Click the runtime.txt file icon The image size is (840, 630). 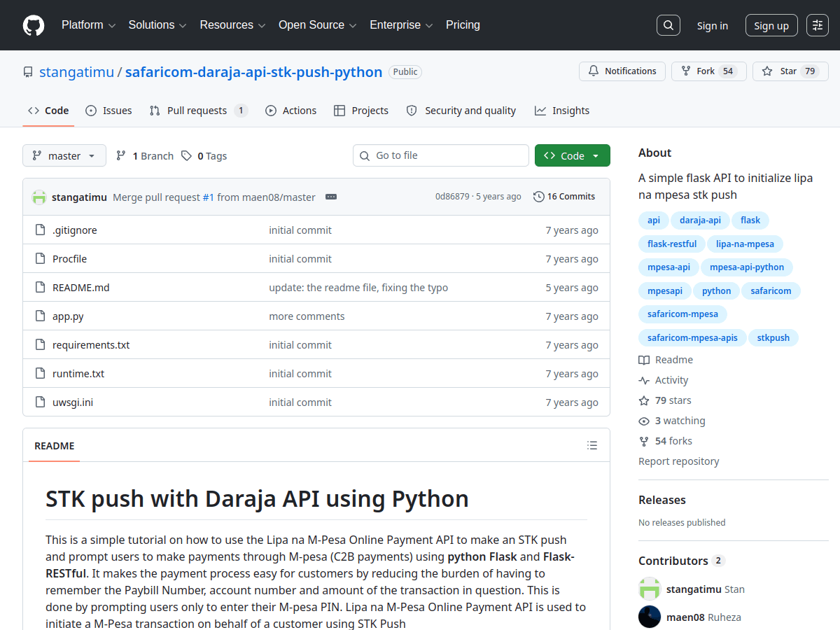40,374
